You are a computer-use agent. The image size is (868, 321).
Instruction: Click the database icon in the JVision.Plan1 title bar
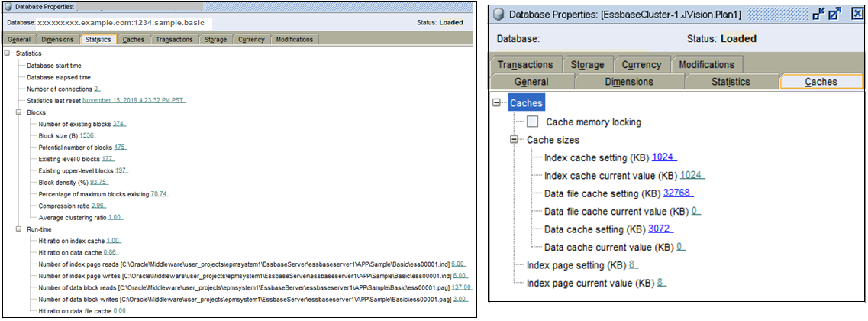pyautogui.click(x=499, y=15)
